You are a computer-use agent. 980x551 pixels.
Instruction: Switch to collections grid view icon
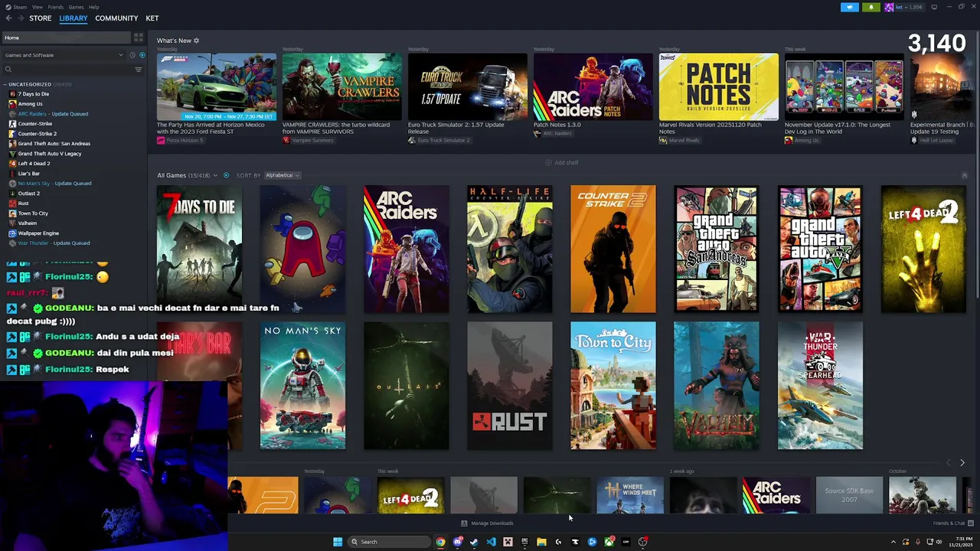click(139, 37)
